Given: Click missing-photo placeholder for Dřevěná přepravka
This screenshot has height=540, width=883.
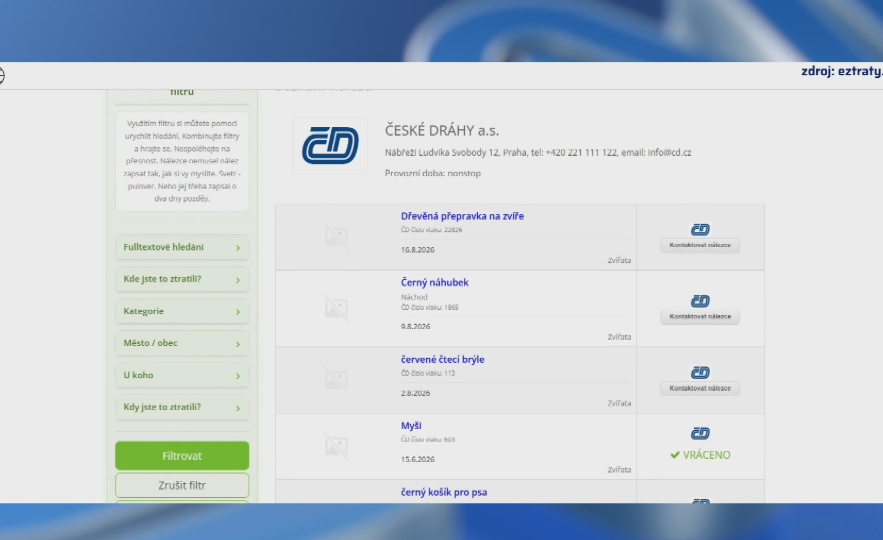Looking at the screenshot, I should 336,236.
